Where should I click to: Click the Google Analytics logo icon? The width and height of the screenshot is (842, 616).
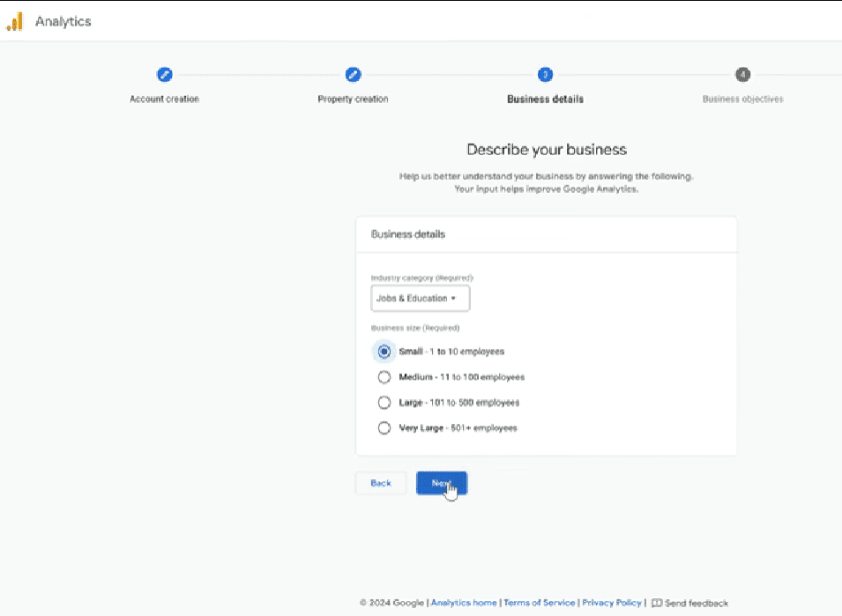point(16,21)
